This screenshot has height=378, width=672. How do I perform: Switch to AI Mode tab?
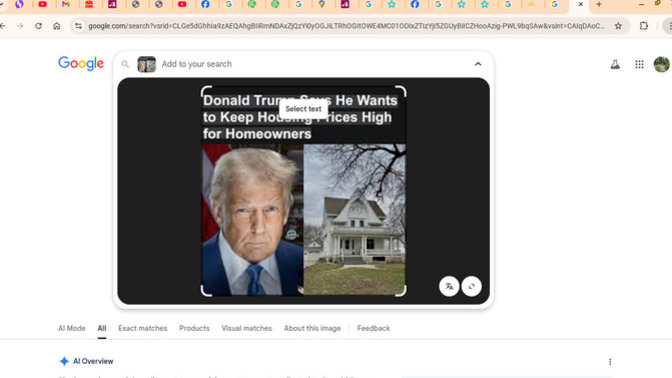click(x=72, y=328)
